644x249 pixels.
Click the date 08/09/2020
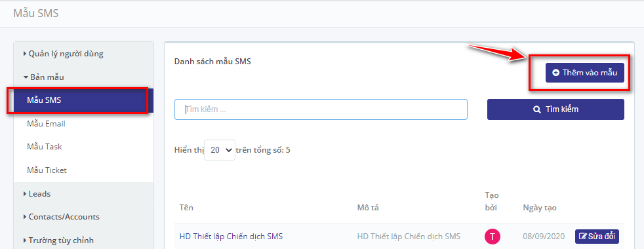(544, 237)
